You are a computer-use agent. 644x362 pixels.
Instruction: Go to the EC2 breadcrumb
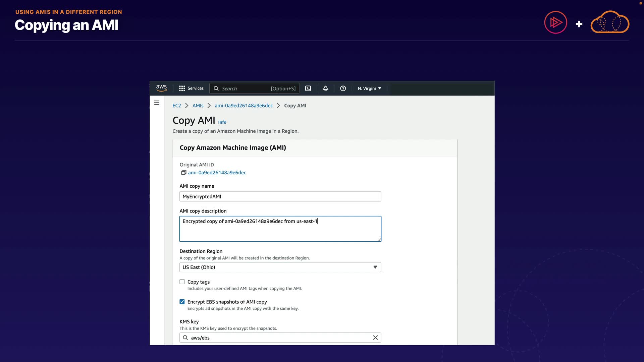tap(176, 106)
